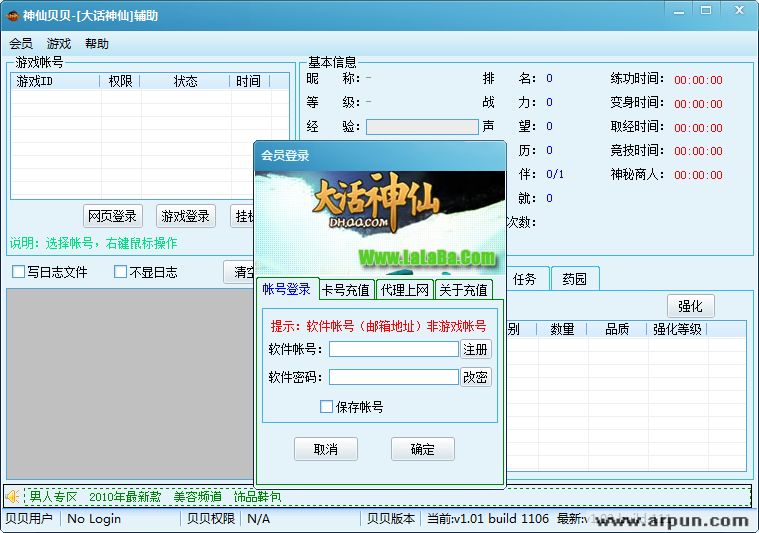
Task: Enable 写日志文件 checkbox
Action: (x=18, y=272)
